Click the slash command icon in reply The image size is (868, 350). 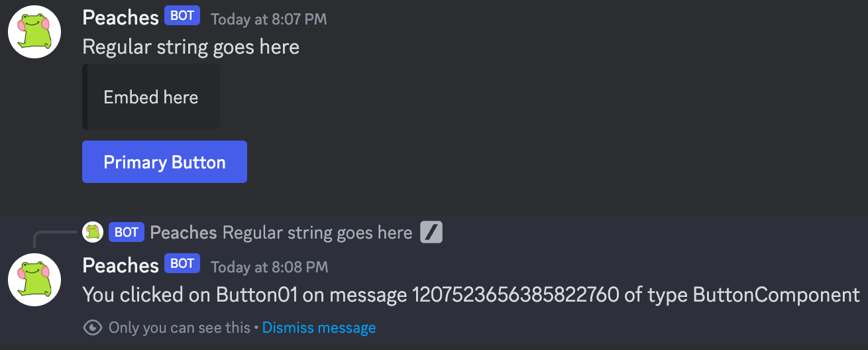431,232
